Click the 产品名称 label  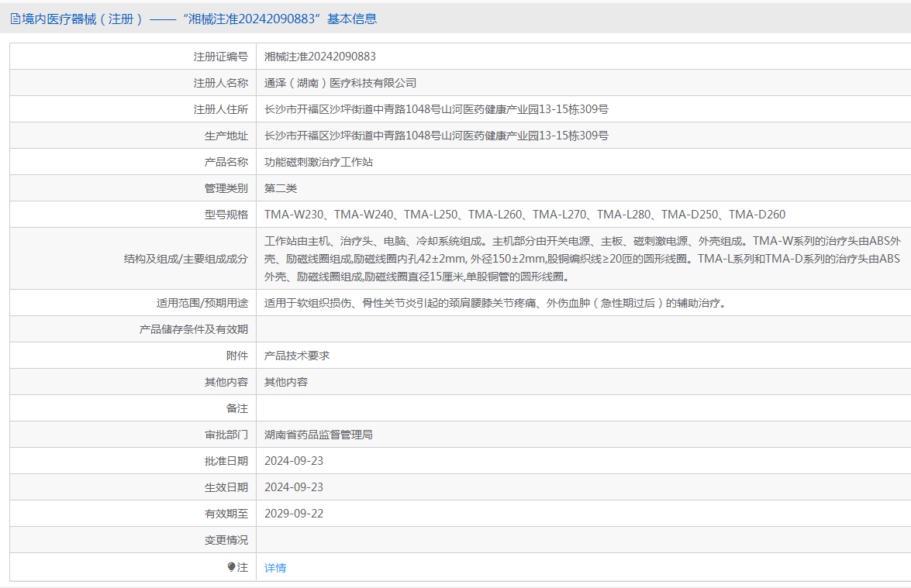click(226, 162)
